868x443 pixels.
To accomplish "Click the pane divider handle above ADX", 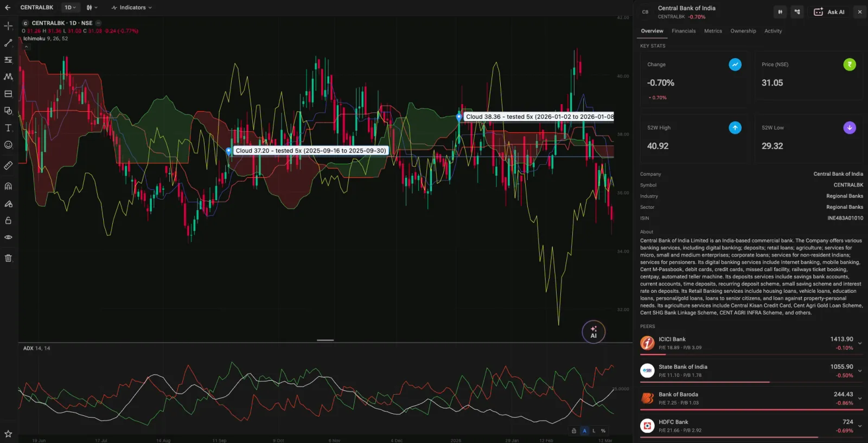I will (x=325, y=341).
